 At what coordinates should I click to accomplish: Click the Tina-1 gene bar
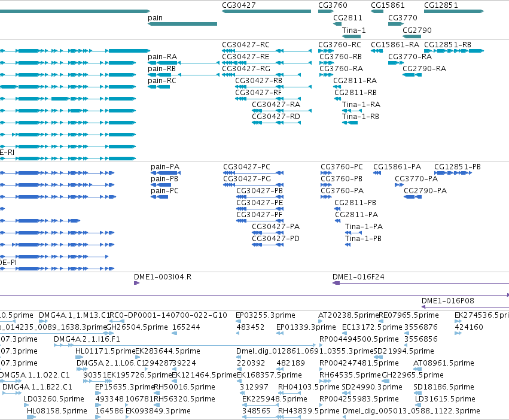click(351, 36)
